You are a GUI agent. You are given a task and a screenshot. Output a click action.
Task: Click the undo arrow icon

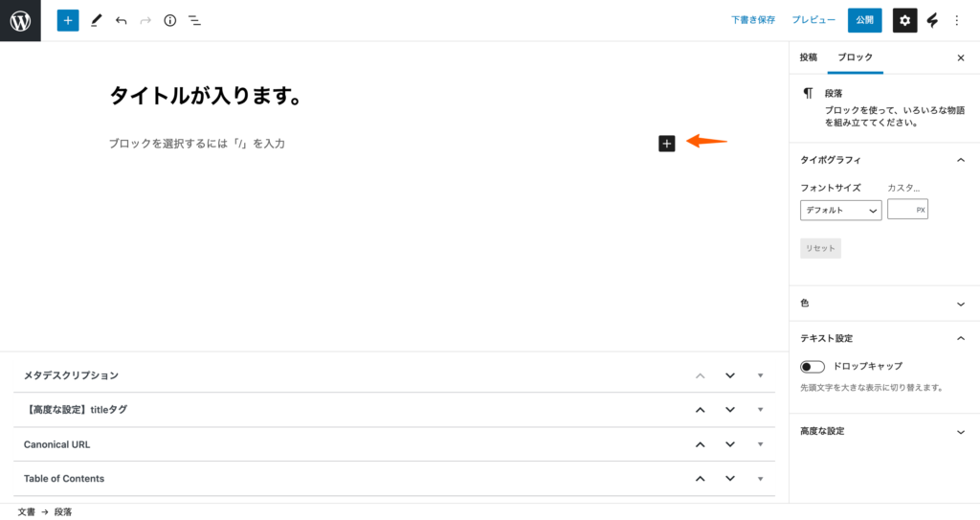121,20
